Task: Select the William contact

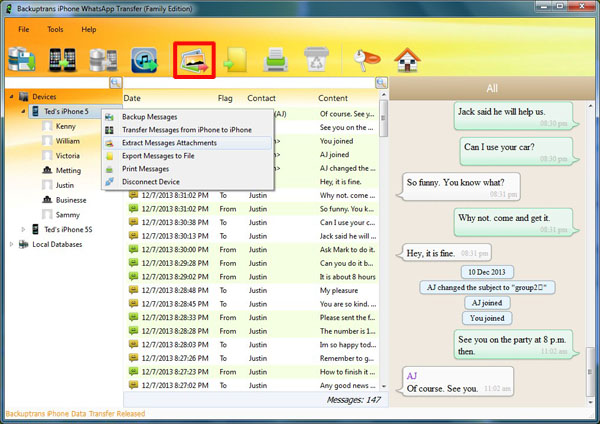Action: tap(68, 141)
